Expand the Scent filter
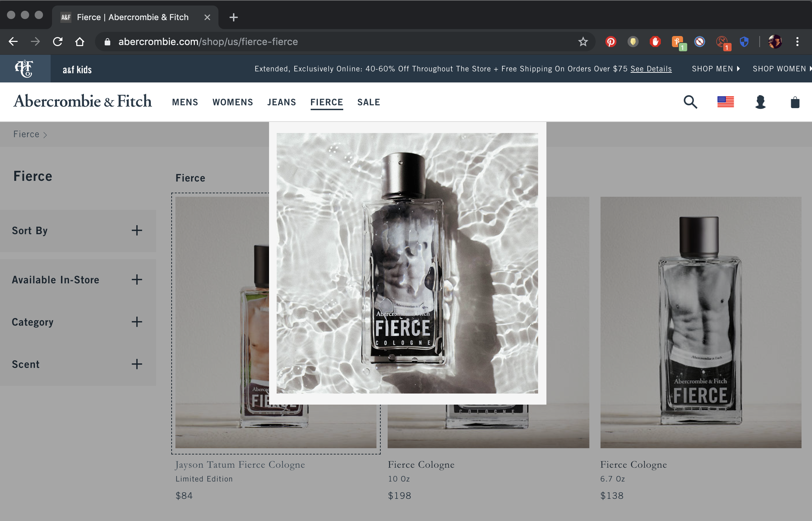Viewport: 812px width, 521px height. (78, 364)
